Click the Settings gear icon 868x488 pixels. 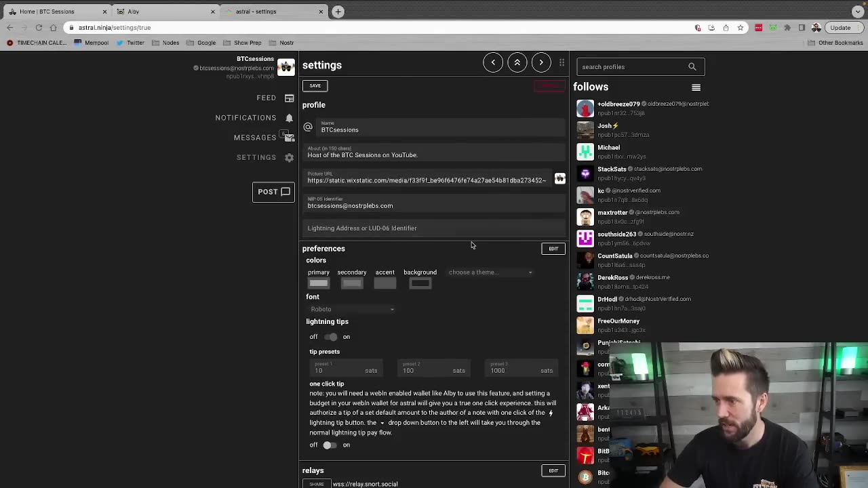(x=290, y=157)
